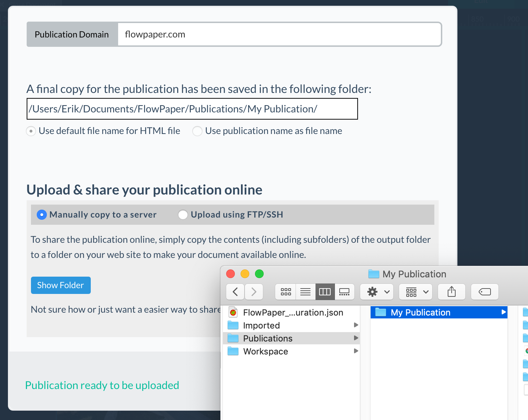The height and width of the screenshot is (420, 528).
Task: Click the Publication Domain label
Action: [x=72, y=34]
